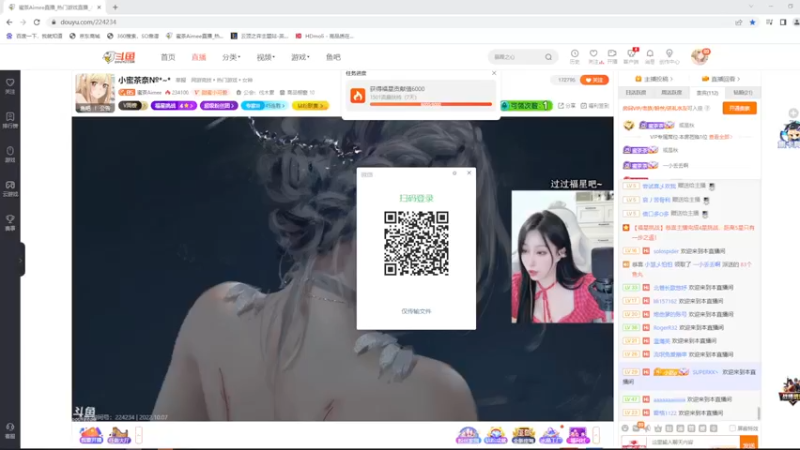Click the help question mark icon

pyautogui.click(x=707, y=108)
